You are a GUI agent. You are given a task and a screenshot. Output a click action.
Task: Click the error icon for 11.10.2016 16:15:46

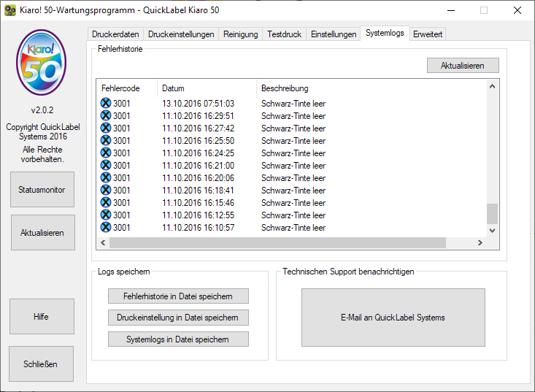106,202
